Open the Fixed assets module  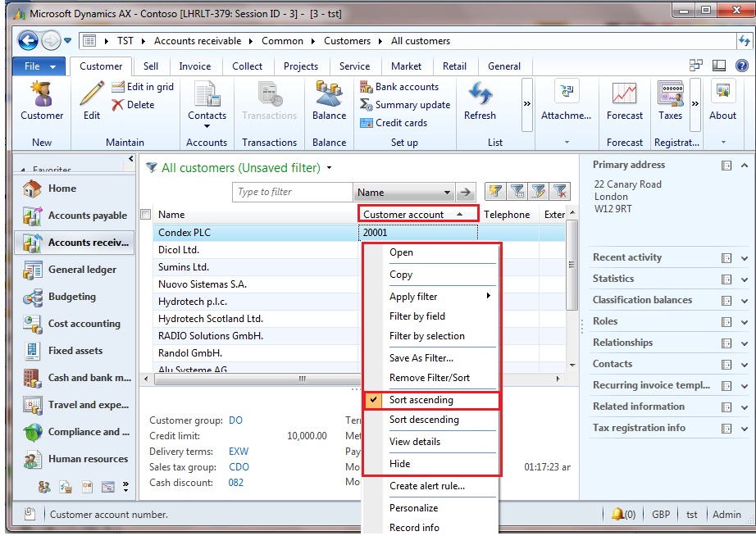tap(74, 351)
